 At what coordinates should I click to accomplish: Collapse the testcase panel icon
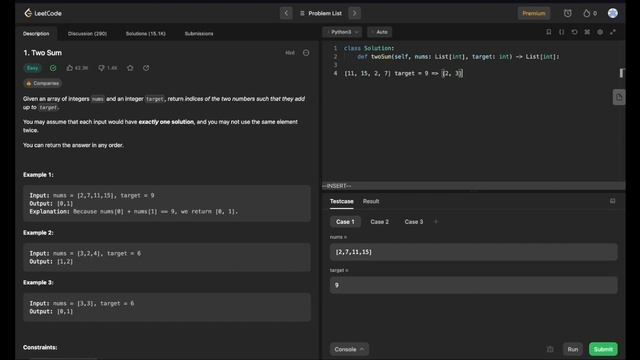click(613, 201)
